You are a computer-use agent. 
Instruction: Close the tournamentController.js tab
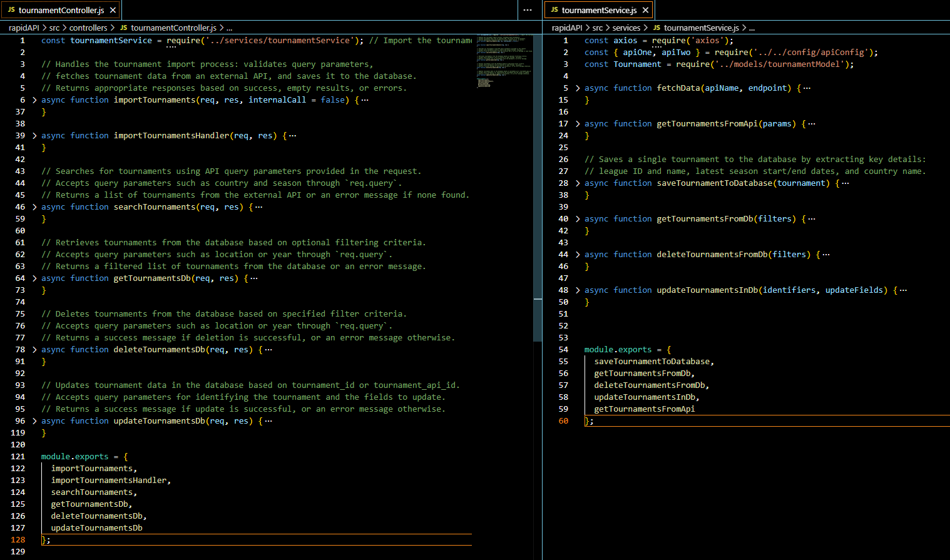pos(113,10)
